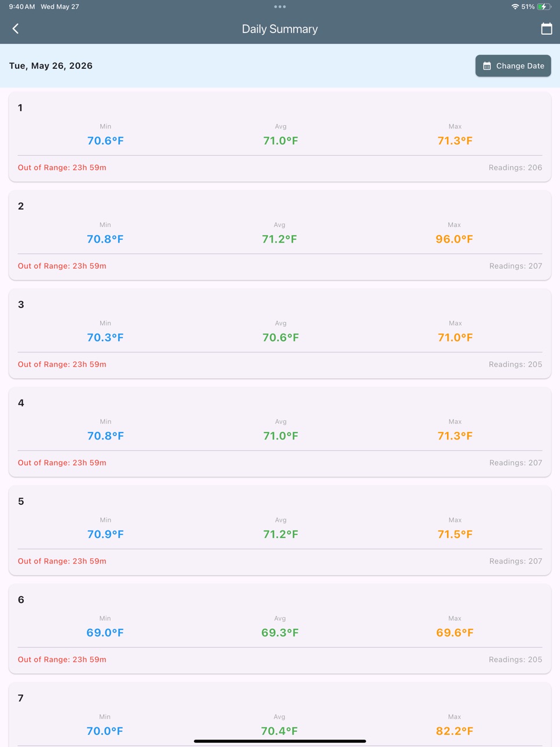Select sensor 4 average 71.0°F
Viewport: 560px width, 747px height.
coord(280,436)
